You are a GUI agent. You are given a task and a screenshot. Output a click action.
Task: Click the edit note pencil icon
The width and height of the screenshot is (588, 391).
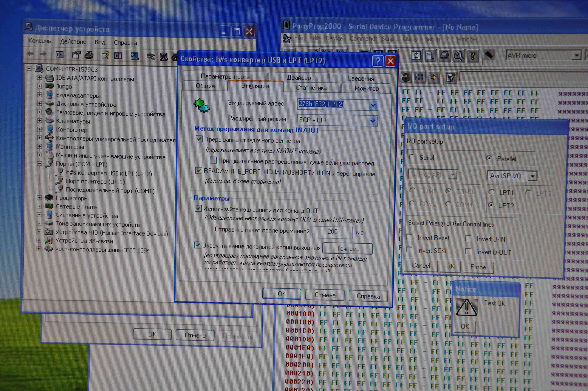click(x=451, y=78)
